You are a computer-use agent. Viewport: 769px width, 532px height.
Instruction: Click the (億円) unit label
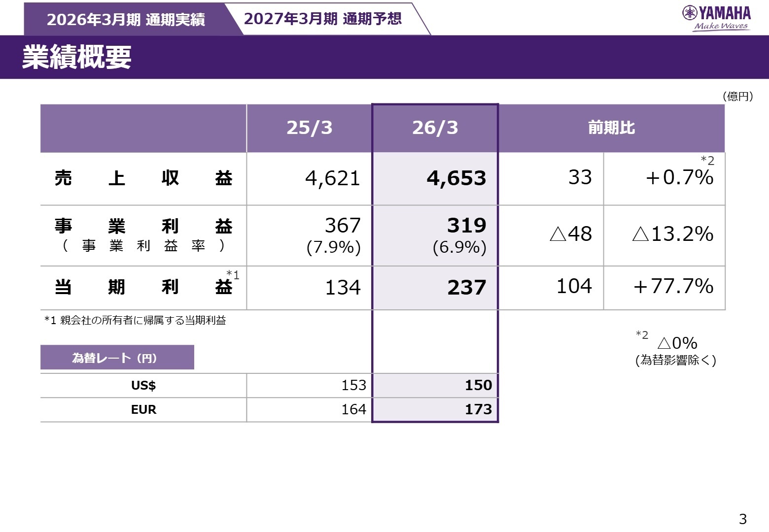click(737, 96)
